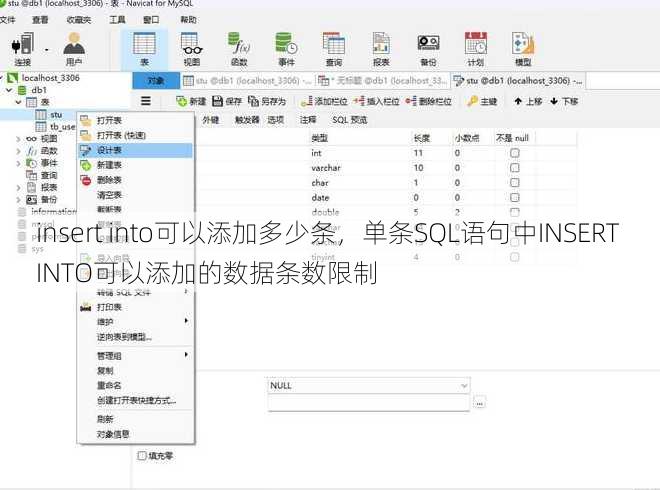The image size is (660, 490).
Task: Switch to the SQL 预览 tab
Action: point(349,120)
